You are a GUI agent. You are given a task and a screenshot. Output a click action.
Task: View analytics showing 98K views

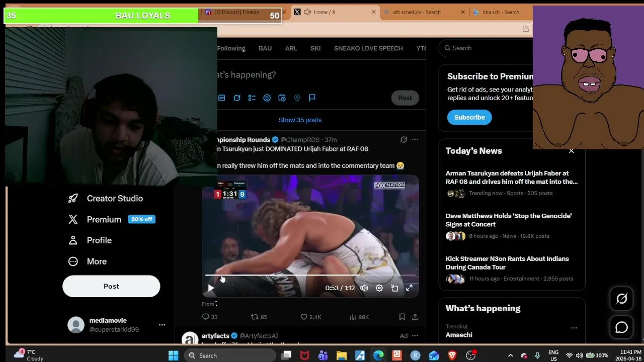(359, 317)
